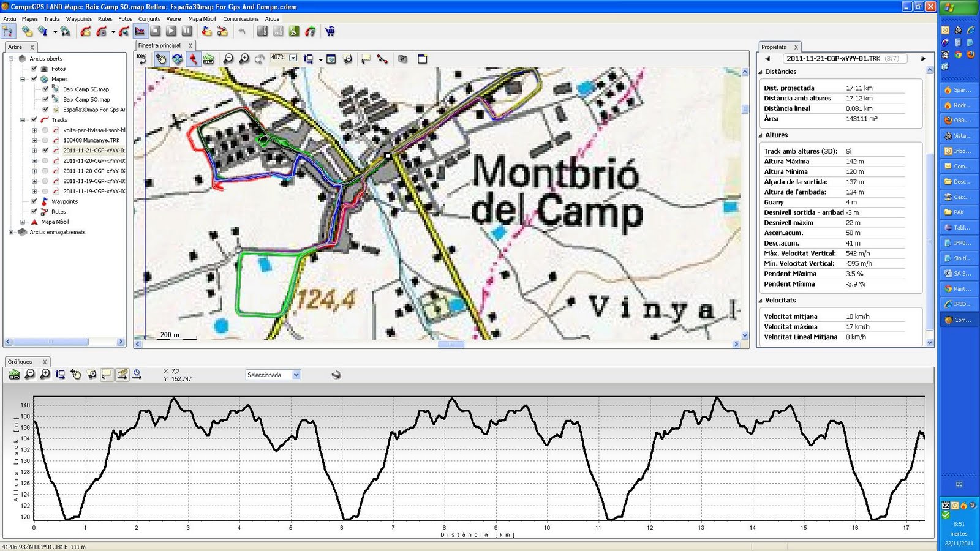The image size is (980, 551).
Task: Open the map zoom percentage dropdown
Action: 293,58
